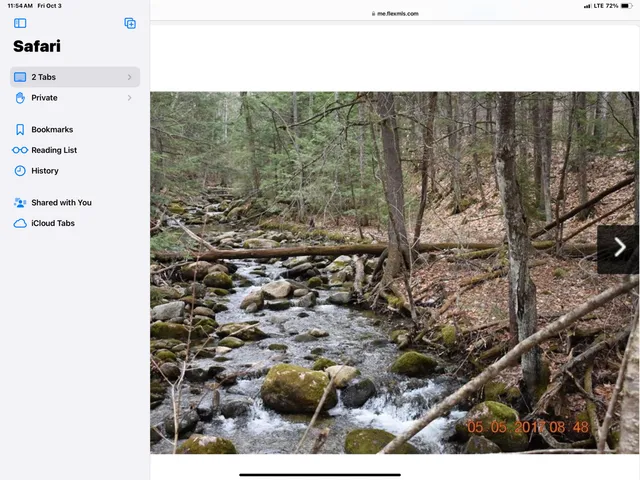Open the Bookmarks book icon
This screenshot has width=640, height=480.
tap(20, 130)
